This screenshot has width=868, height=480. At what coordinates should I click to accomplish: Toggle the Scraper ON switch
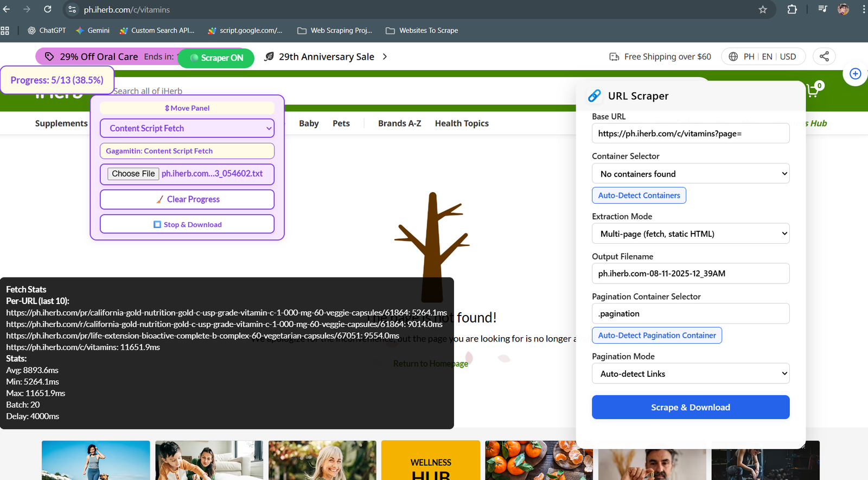point(216,58)
